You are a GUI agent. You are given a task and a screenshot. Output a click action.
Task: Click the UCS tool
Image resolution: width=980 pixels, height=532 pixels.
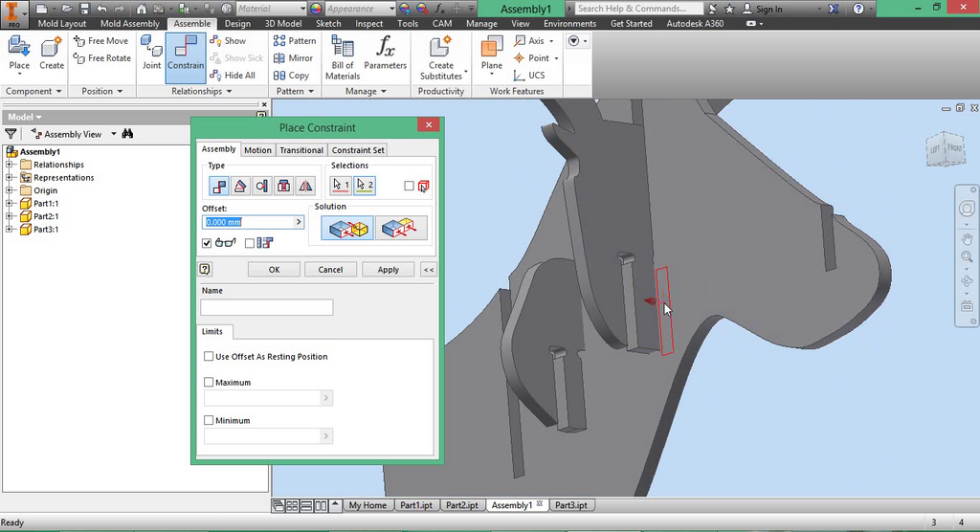click(x=528, y=75)
